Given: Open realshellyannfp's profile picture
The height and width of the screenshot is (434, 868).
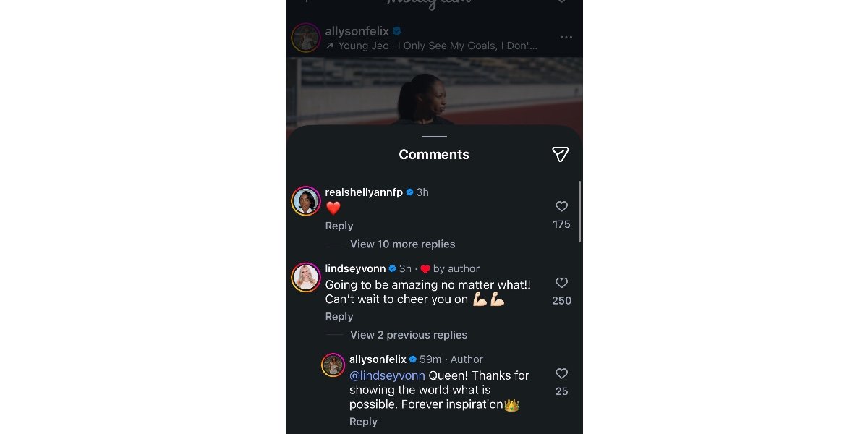Looking at the screenshot, I should coord(306,201).
